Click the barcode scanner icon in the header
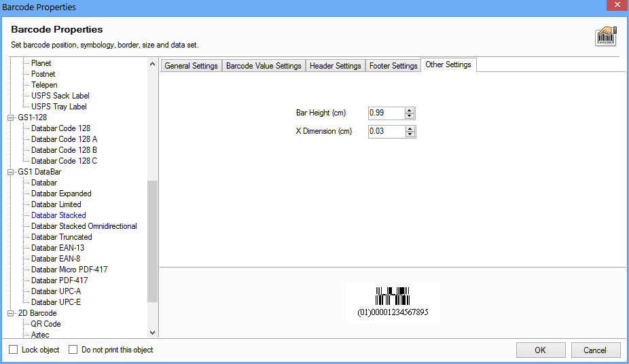 [x=606, y=36]
